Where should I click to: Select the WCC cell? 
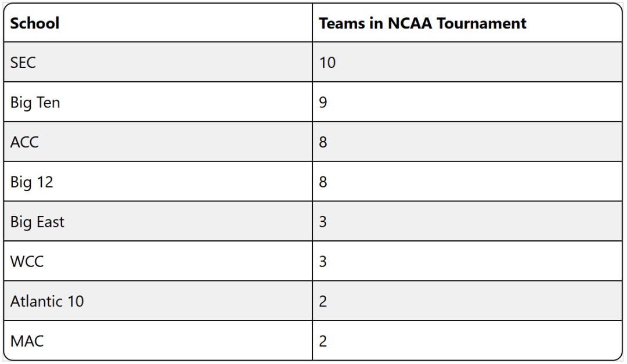click(x=27, y=261)
